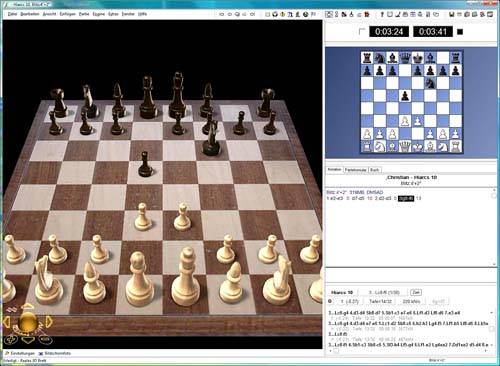Open the Einstellungen tab below the 3D board
Image resolution: width=500 pixels, height=366 pixels.
[20, 353]
